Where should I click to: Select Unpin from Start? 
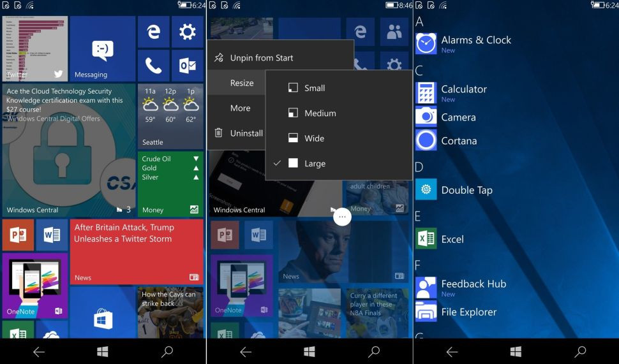[x=280, y=58]
